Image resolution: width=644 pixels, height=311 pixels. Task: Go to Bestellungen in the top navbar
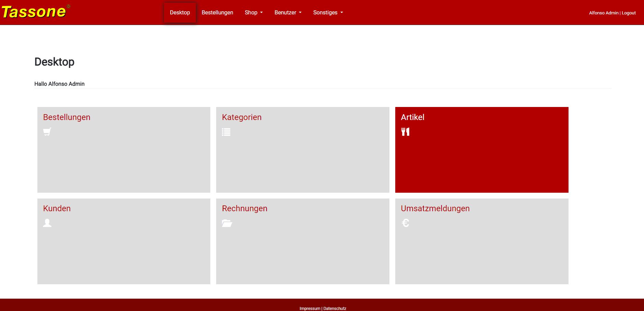[x=217, y=13]
